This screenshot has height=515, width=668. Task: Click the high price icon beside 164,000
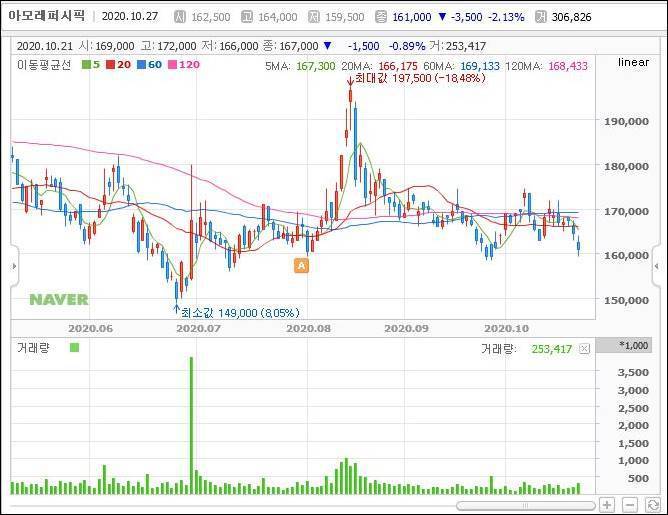(x=247, y=17)
